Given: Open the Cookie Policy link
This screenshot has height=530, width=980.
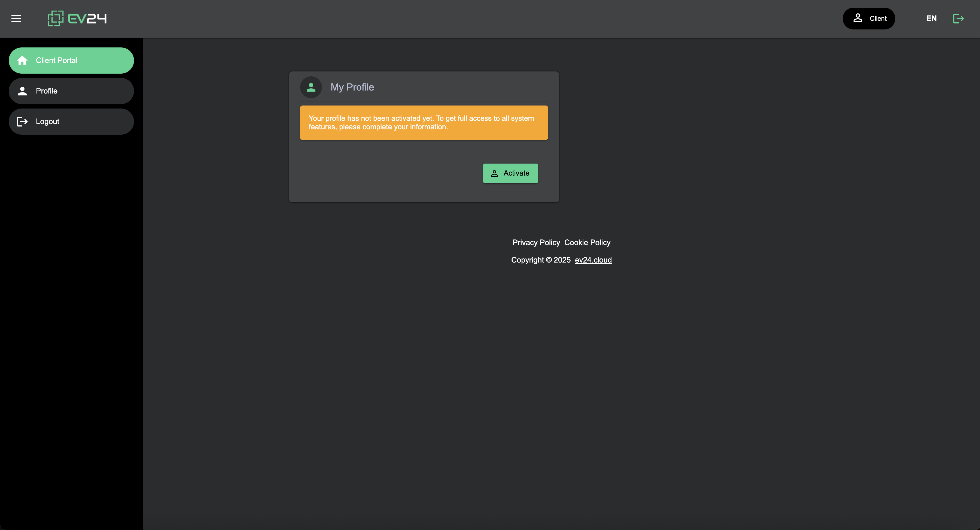Looking at the screenshot, I should click(x=587, y=243).
